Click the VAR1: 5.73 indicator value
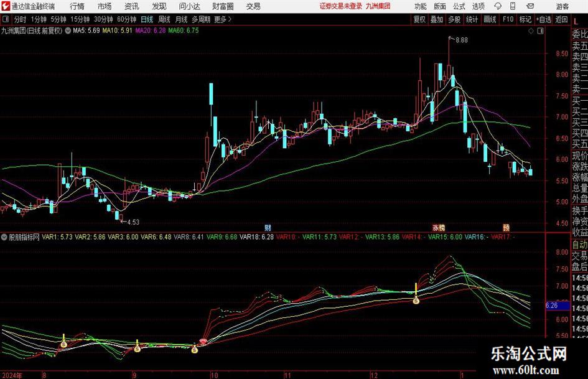Screen dimensions: 588x379 pyautogui.click(x=57, y=237)
